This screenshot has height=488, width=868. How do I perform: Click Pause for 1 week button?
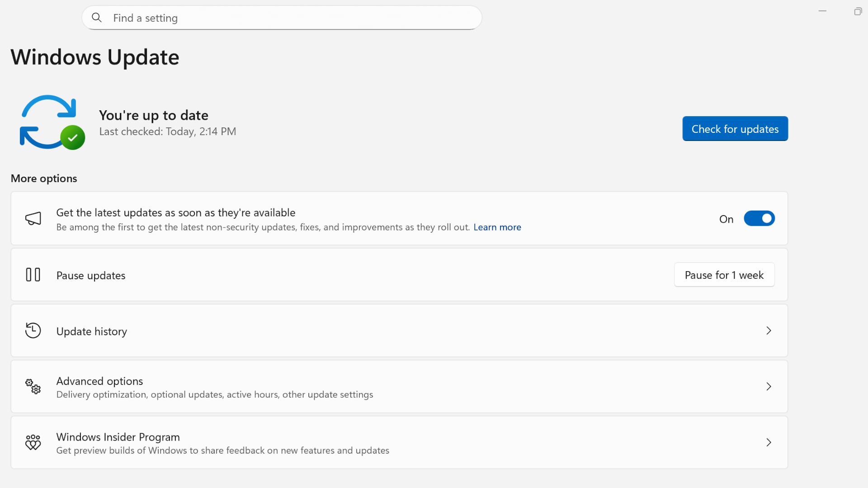coord(724,275)
